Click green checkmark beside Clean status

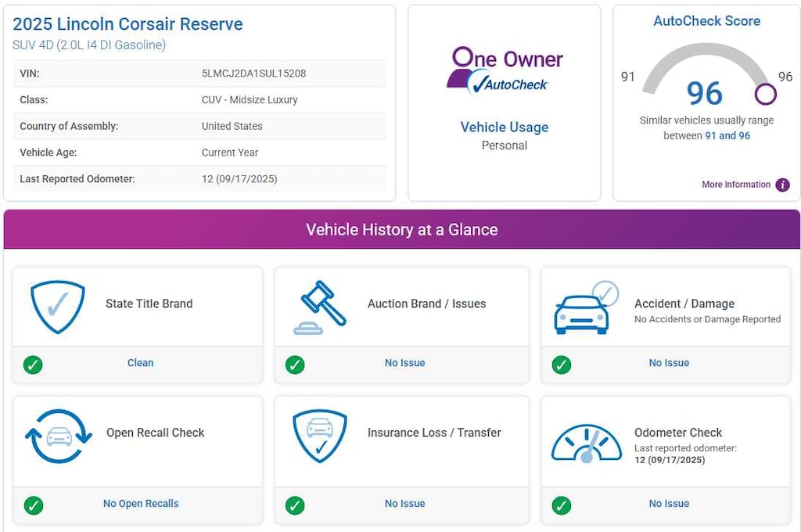(33, 365)
